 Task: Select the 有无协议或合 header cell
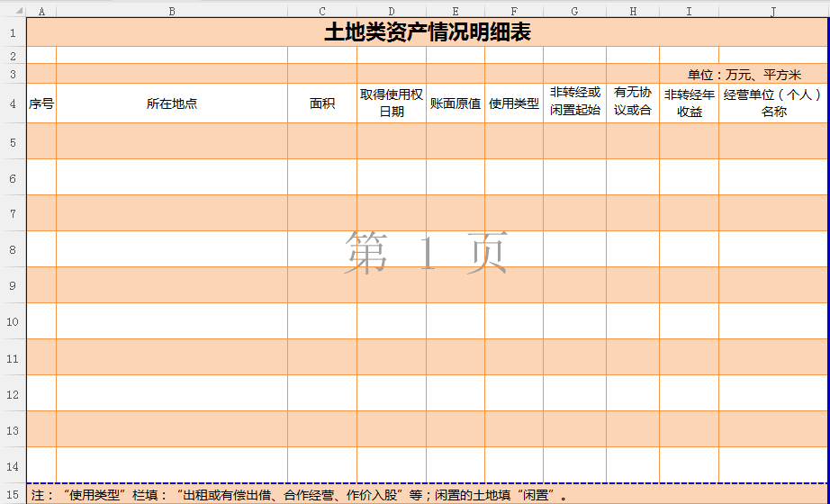coord(632,103)
